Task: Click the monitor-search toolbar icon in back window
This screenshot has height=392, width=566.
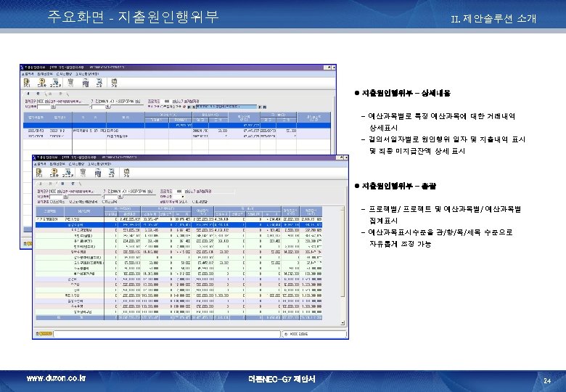Action: pyautogui.click(x=56, y=83)
